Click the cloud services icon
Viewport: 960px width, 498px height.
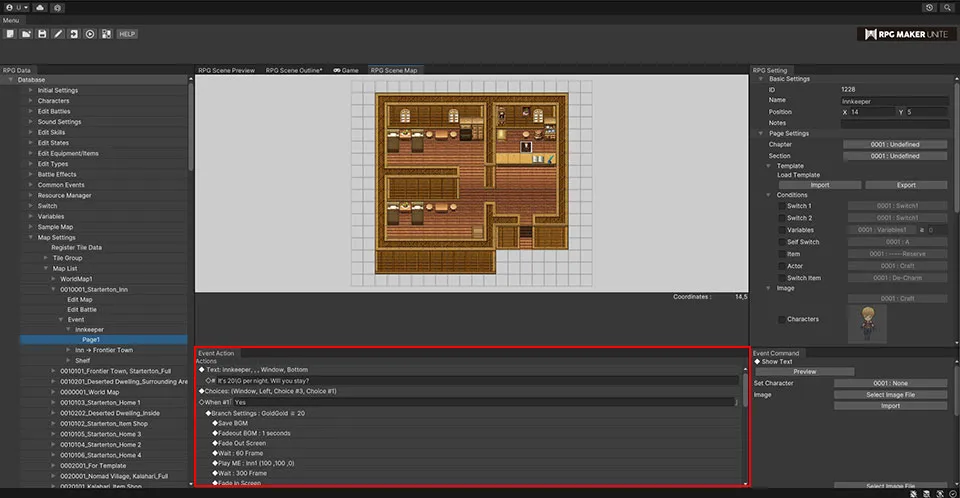[39, 7]
